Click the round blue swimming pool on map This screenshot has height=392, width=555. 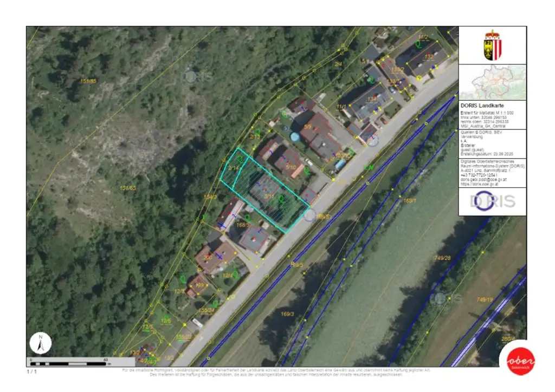[295, 137]
